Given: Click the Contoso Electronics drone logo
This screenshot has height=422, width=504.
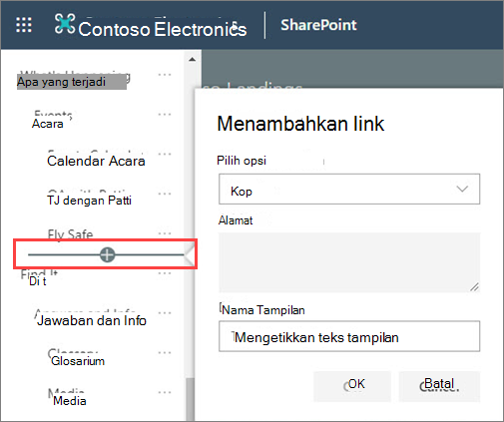Looking at the screenshot, I should (x=65, y=24).
